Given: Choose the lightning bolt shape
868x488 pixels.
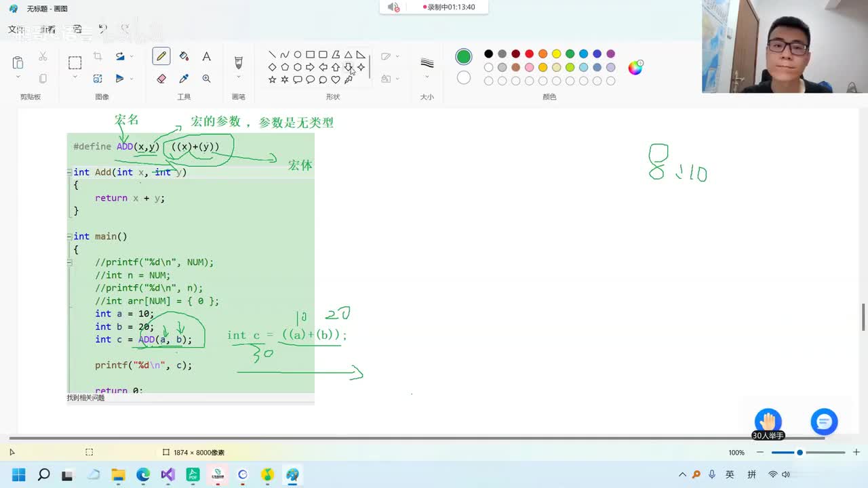Looking at the screenshot, I should coord(348,80).
